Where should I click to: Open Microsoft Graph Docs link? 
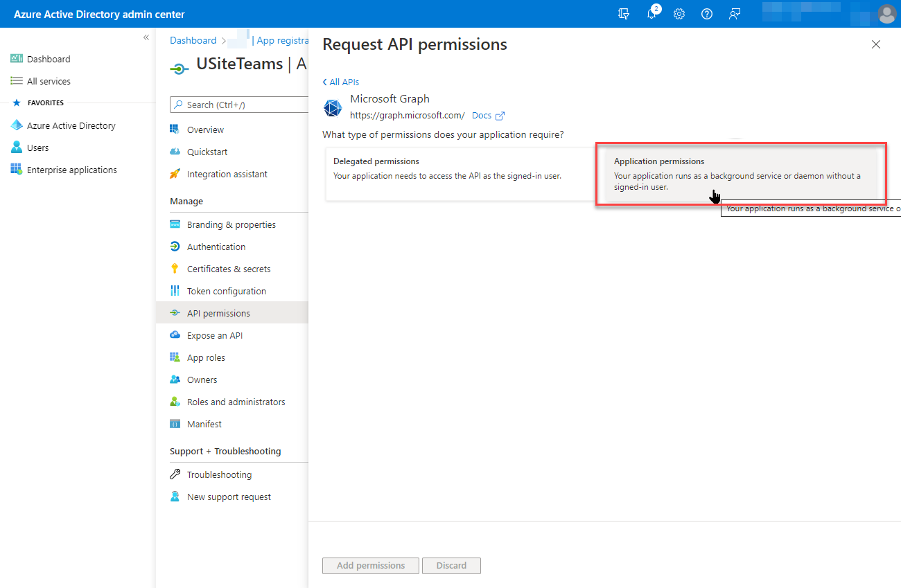pyautogui.click(x=488, y=115)
